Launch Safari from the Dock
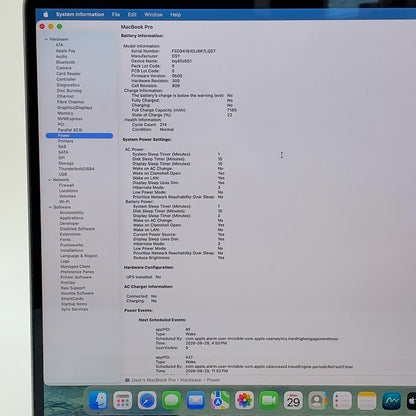Viewport: 416px width, 416px height. coord(147,400)
